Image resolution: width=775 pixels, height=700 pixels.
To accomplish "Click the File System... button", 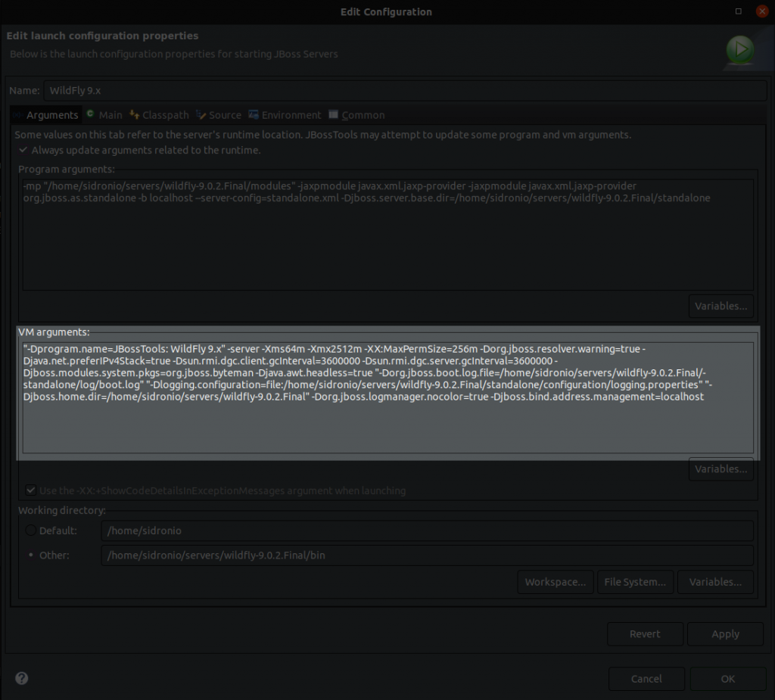I will pos(635,582).
